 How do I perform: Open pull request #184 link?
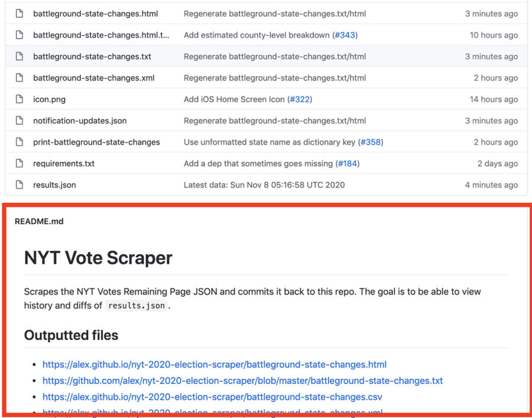click(347, 164)
